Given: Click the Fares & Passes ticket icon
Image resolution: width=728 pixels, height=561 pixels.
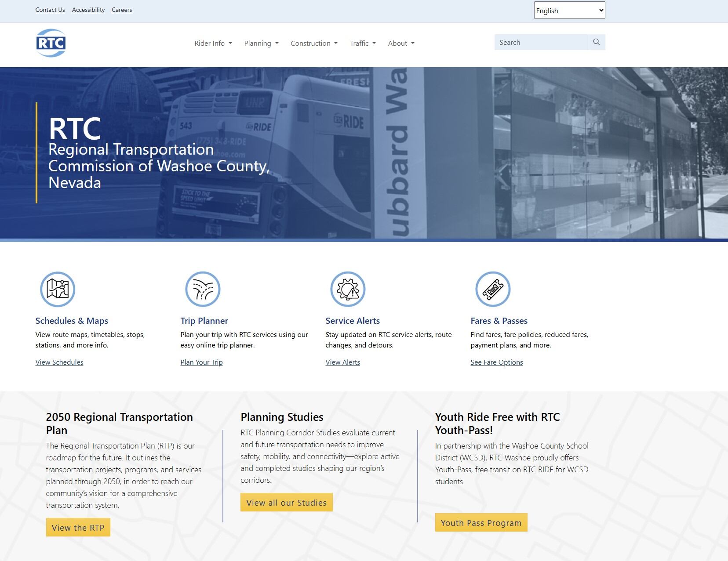Looking at the screenshot, I should (493, 289).
